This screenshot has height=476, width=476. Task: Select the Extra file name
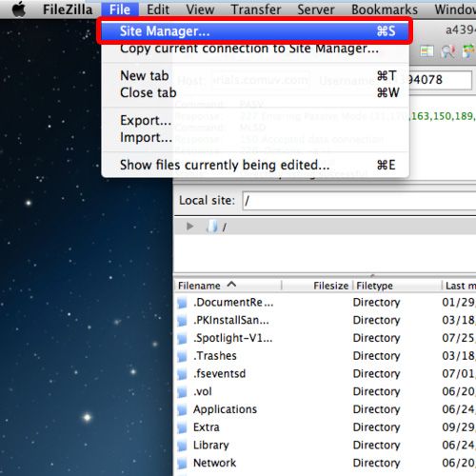click(207, 427)
